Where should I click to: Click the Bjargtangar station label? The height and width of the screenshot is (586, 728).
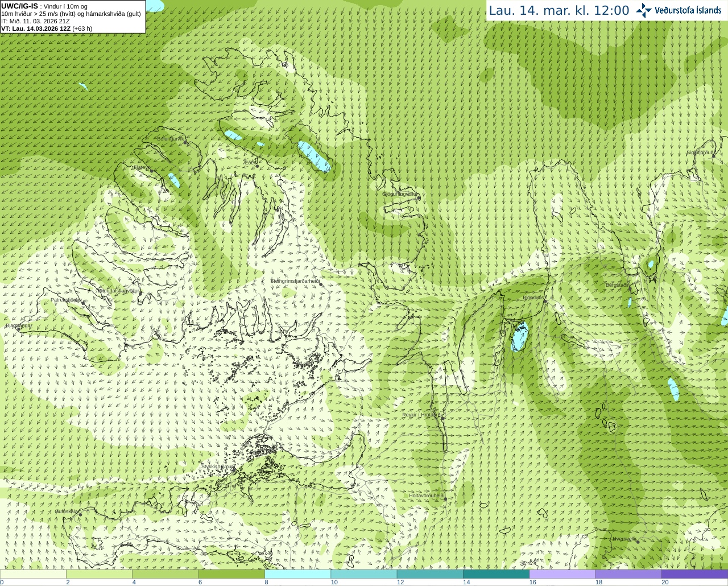(19, 326)
